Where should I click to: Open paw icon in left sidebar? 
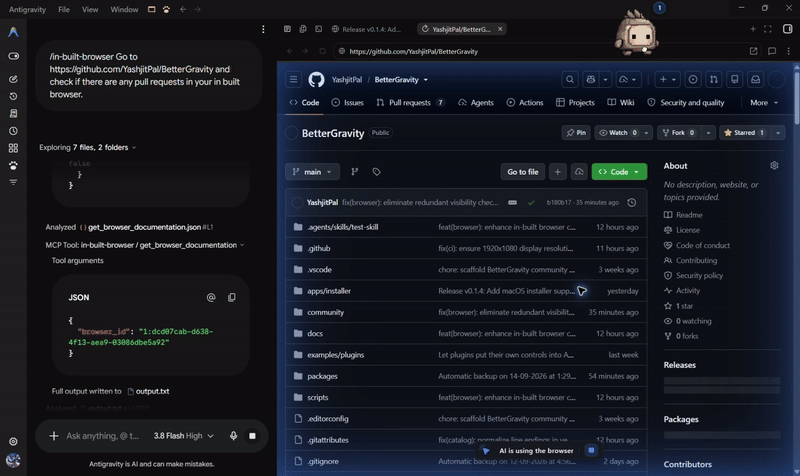point(13,165)
